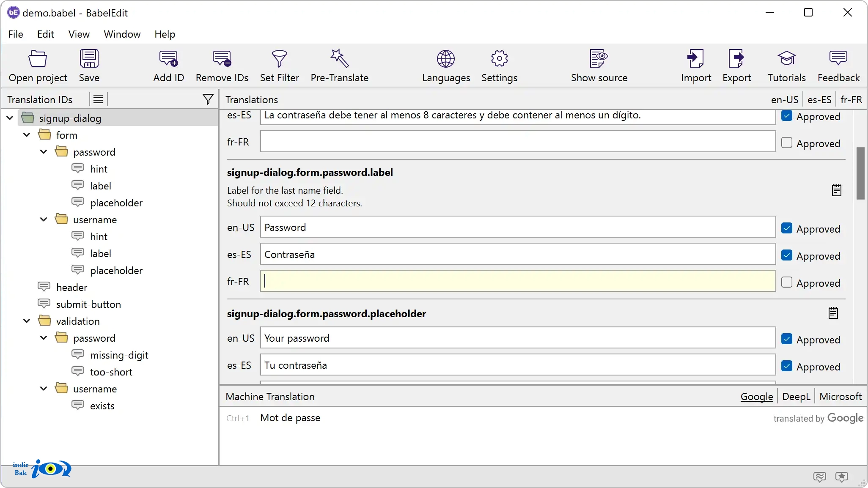This screenshot has width=868, height=488.
Task: Click the Export toolbar icon
Action: coord(736,59)
